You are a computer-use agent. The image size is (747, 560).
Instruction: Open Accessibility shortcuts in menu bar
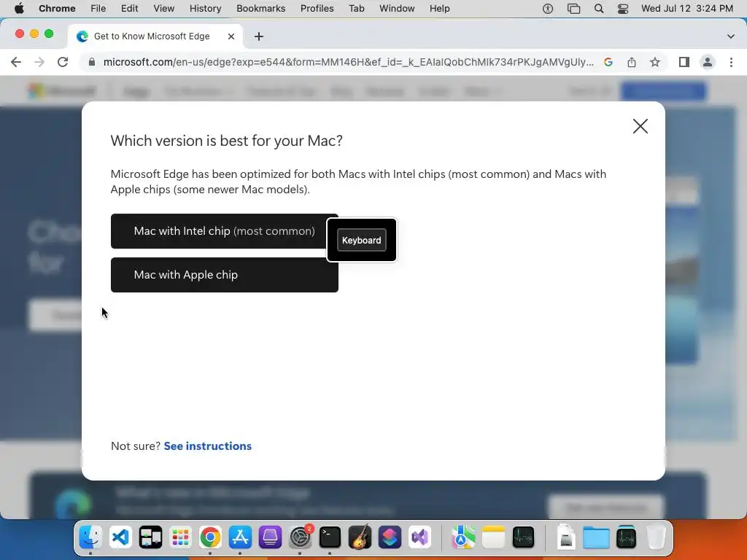tap(548, 9)
